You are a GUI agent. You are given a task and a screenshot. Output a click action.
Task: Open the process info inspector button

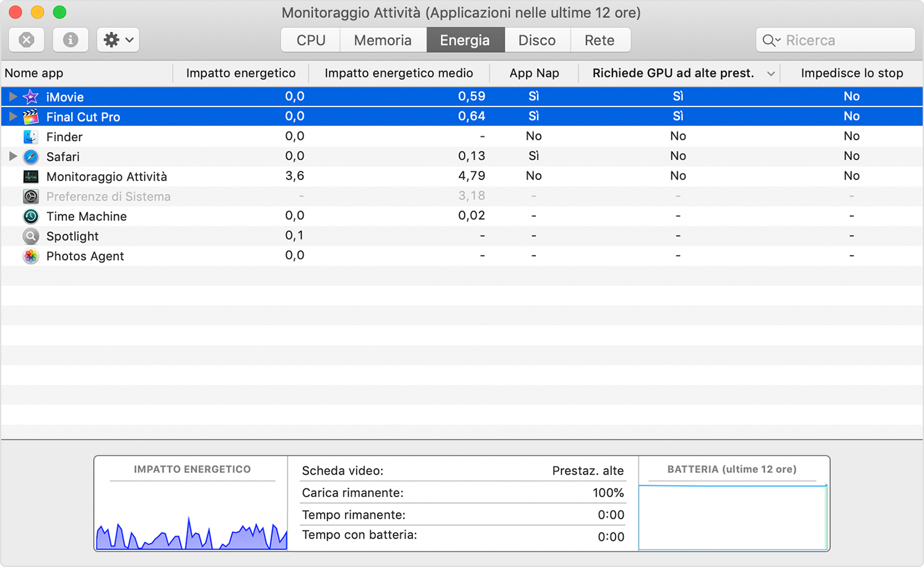point(71,40)
